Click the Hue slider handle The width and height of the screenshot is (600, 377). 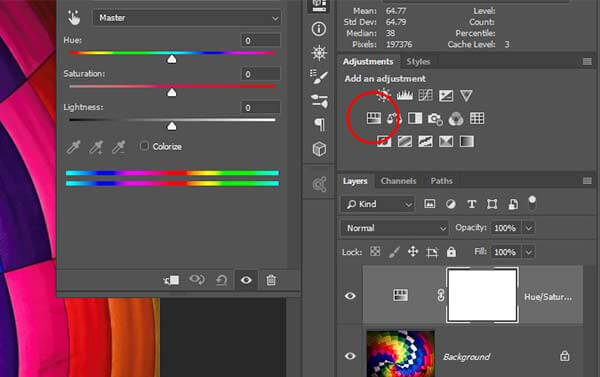[x=172, y=59]
